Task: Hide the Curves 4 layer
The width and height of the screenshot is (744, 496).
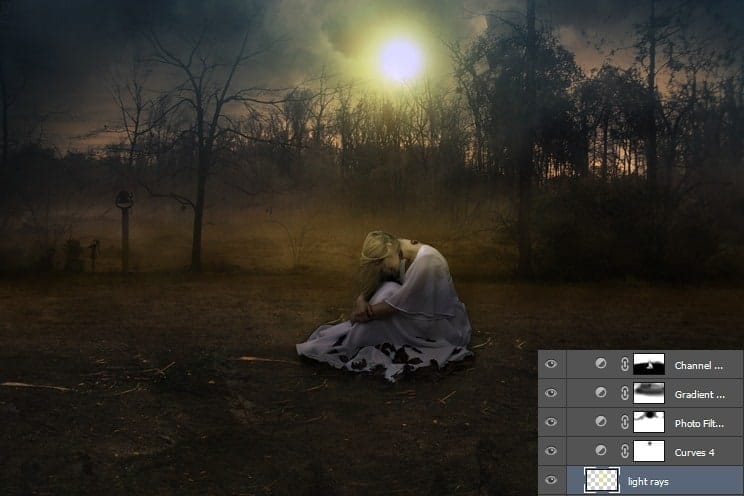Action: coord(551,451)
